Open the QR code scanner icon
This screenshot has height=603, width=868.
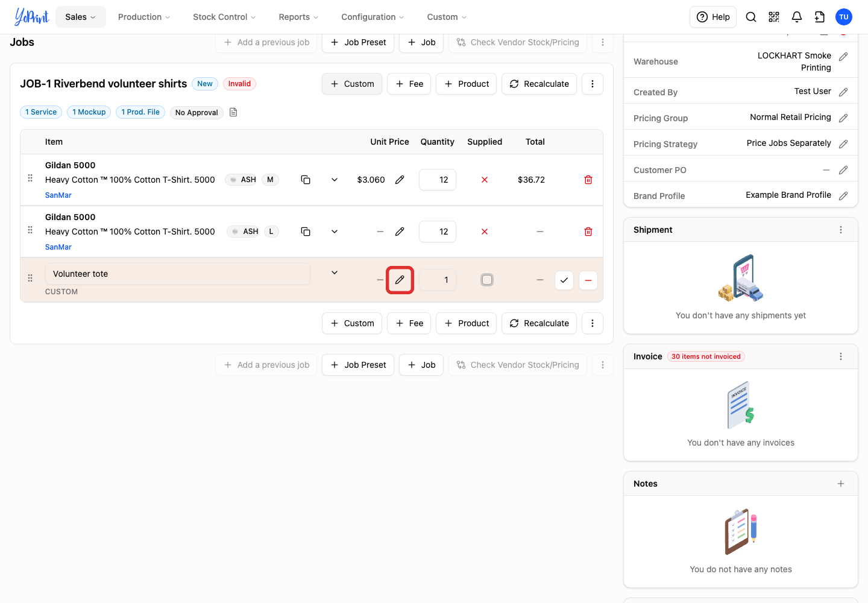coord(774,17)
